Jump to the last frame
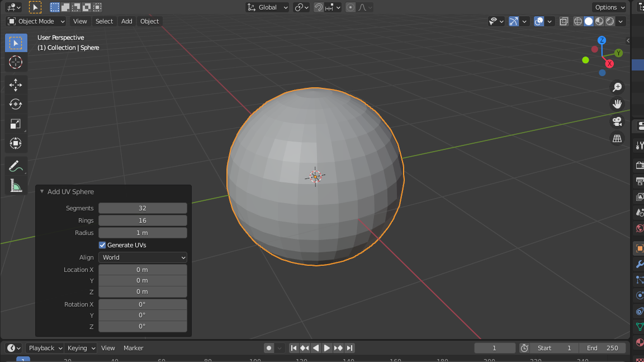Viewport: 644px width, 362px height. [349, 348]
